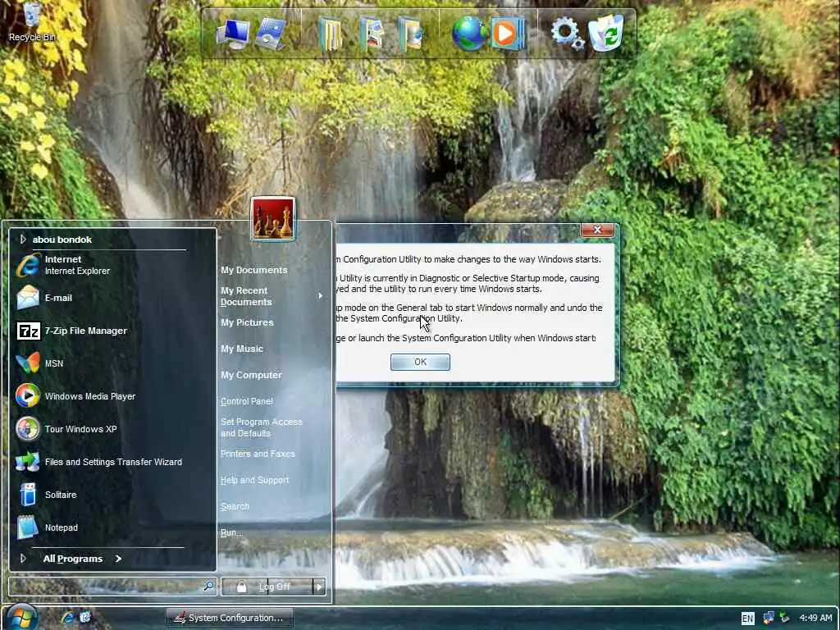Open My Documents
Viewport: 840px width, 630px height.
coord(254,270)
